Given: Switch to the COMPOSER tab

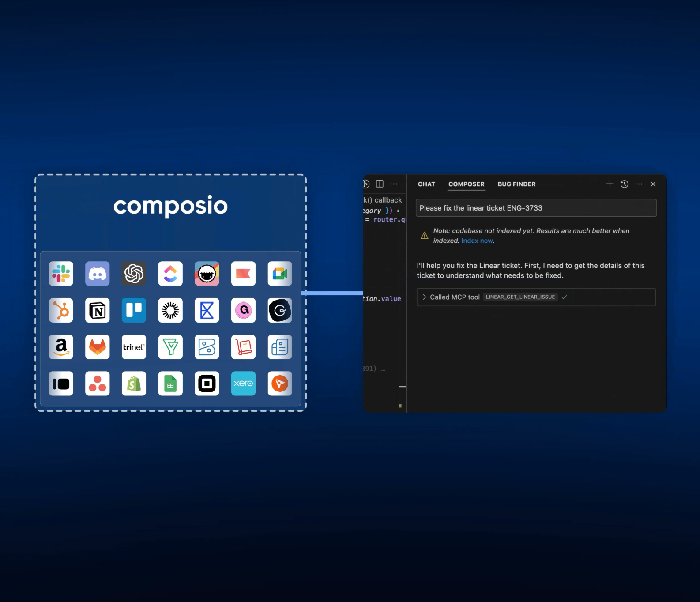Looking at the screenshot, I should [466, 184].
